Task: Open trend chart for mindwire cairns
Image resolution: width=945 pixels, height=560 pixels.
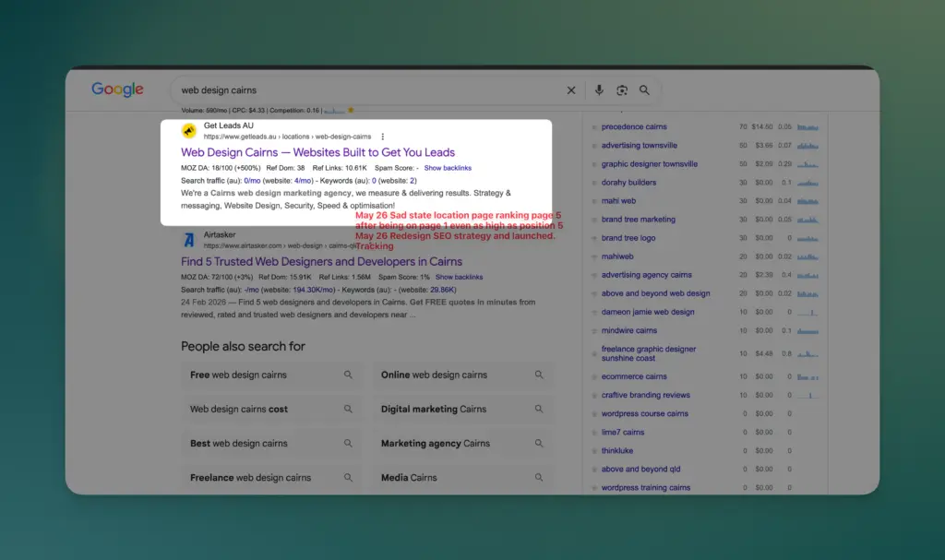Action: [x=807, y=331]
